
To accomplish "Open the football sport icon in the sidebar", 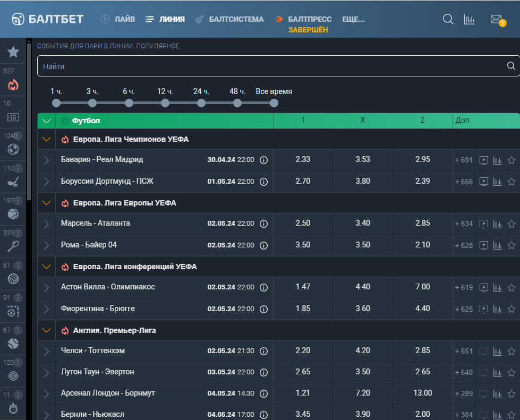I will 13,149.
